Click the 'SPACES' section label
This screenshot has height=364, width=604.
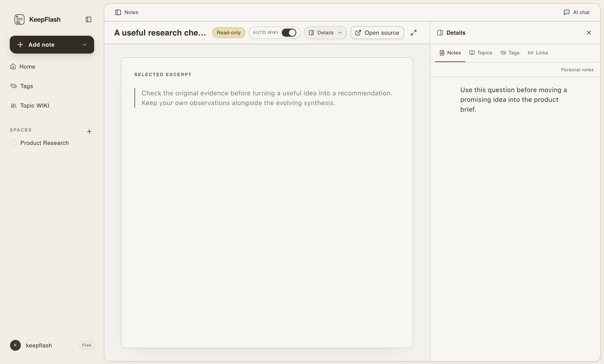21,130
